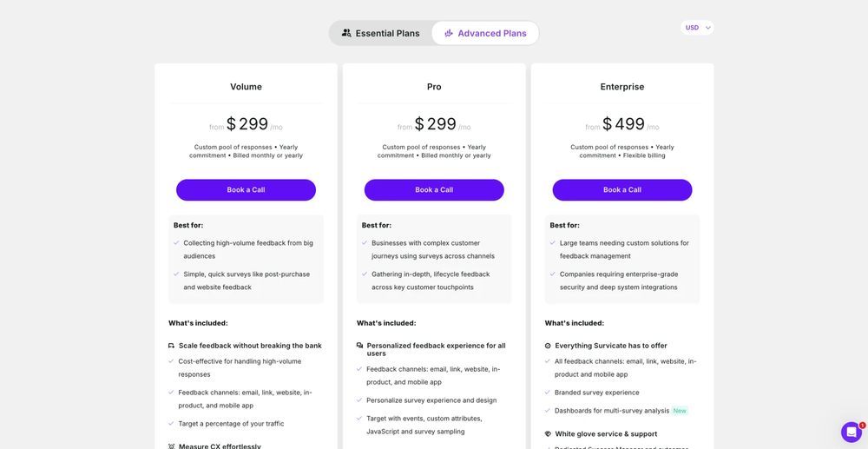
Task: Click checkmark beside Target a percentage of traffic
Action: click(x=172, y=424)
